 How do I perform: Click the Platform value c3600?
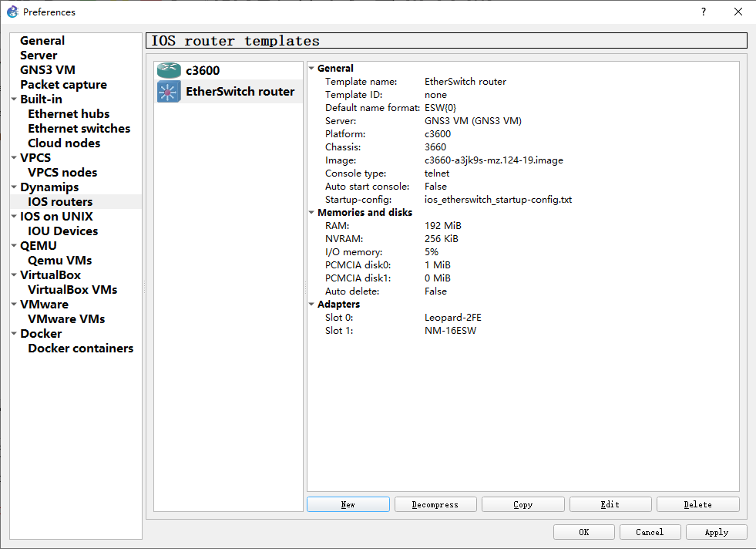point(438,133)
